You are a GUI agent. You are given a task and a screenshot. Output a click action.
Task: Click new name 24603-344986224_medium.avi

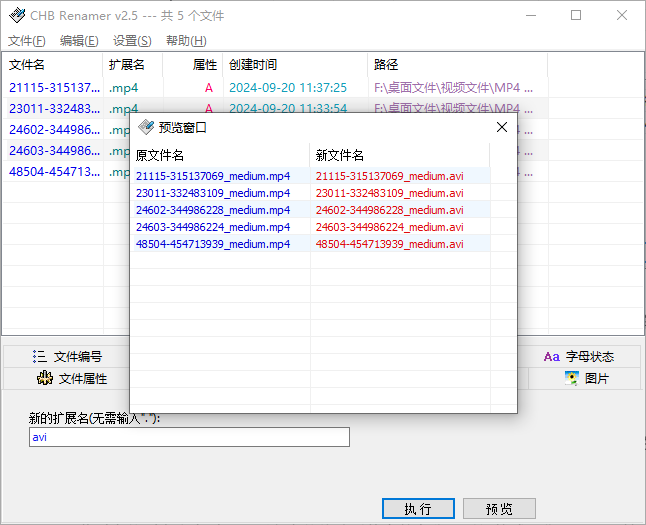click(390, 227)
